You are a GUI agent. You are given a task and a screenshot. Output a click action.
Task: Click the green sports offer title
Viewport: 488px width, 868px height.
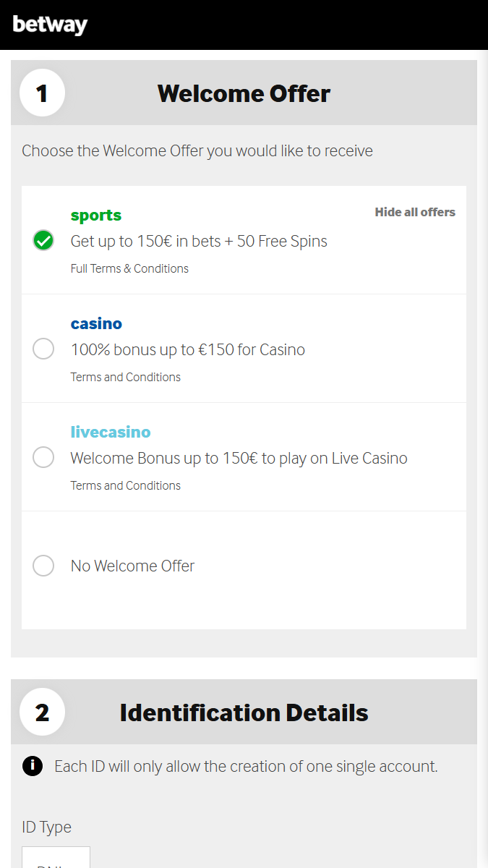[x=96, y=215]
